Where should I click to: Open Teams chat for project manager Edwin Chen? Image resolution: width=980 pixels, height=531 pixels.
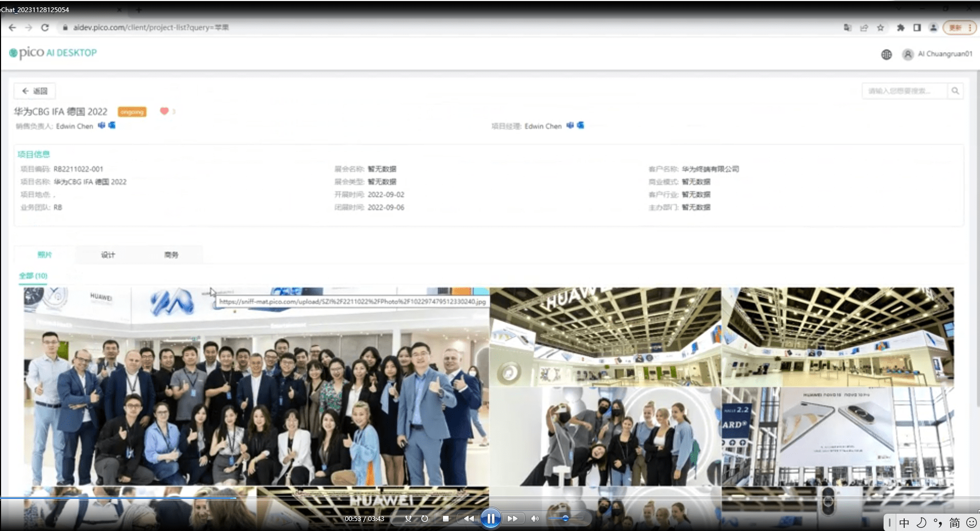tap(570, 125)
